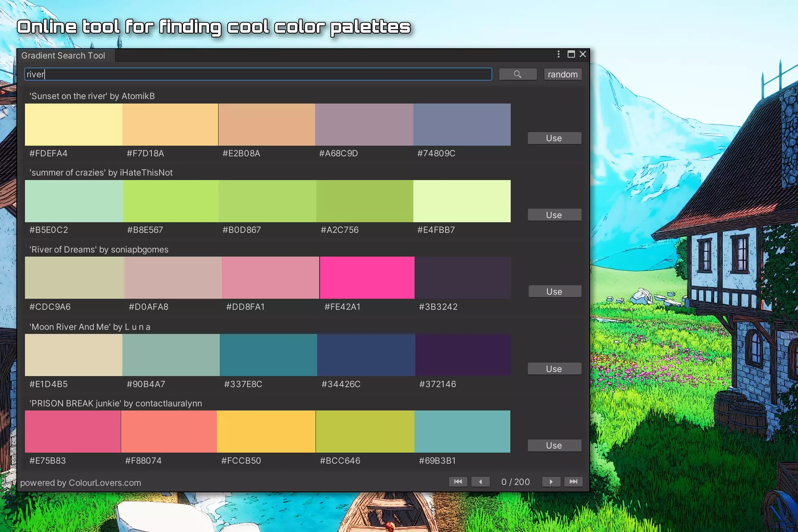The height and width of the screenshot is (532, 798).
Task: Jump to the first page of results
Action: point(458,482)
